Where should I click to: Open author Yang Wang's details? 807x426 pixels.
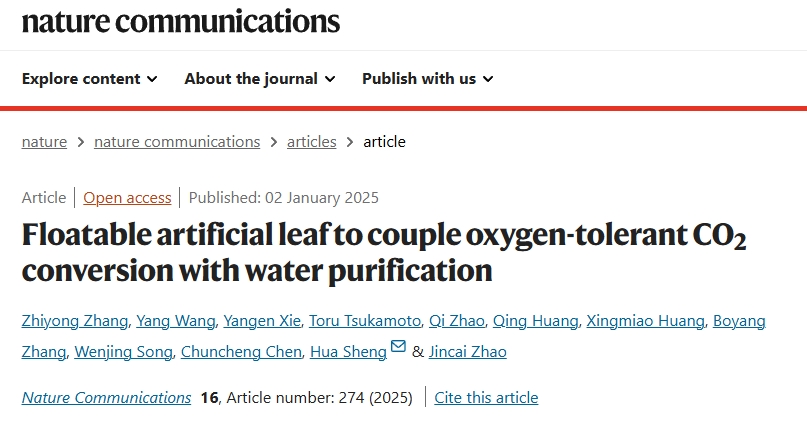click(176, 321)
